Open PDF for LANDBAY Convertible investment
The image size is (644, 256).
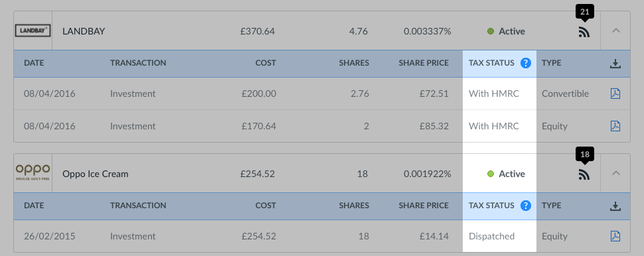click(615, 94)
